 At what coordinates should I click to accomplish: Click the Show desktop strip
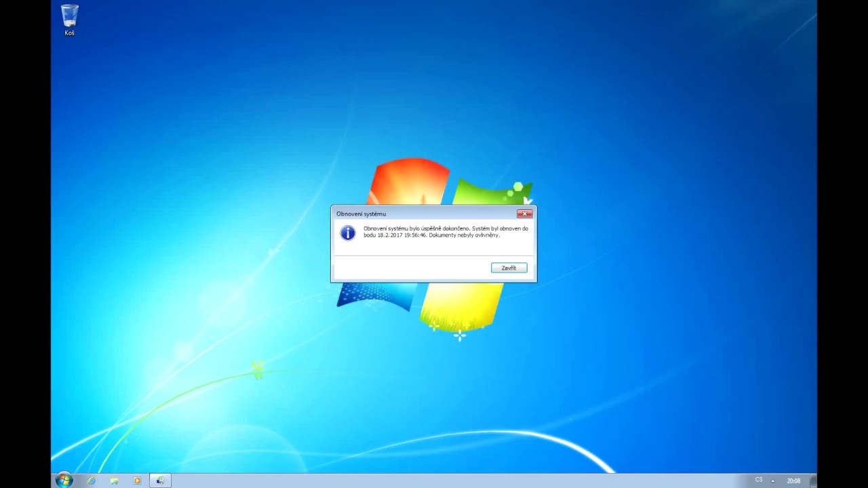pyautogui.click(x=813, y=481)
